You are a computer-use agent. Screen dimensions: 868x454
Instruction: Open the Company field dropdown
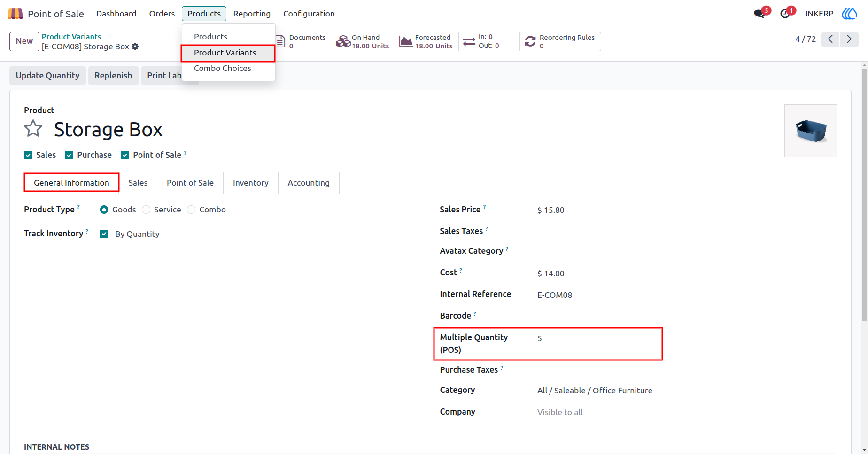point(560,412)
